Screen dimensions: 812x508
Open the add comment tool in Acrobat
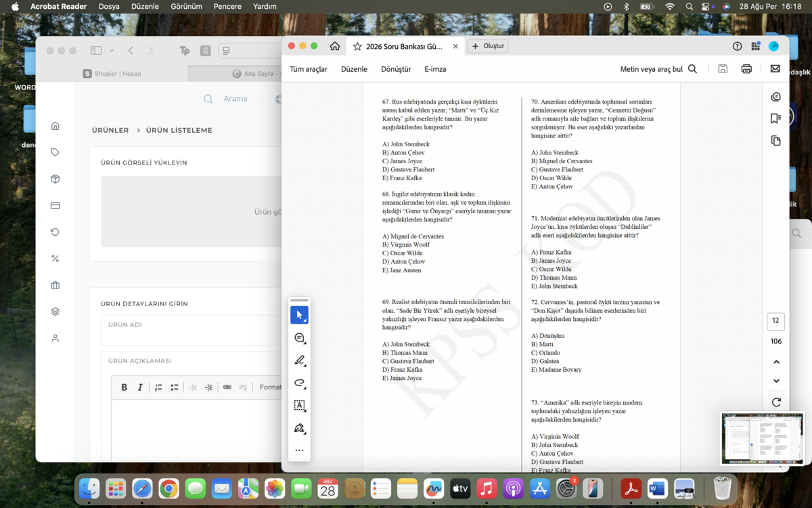pyautogui.click(x=299, y=338)
